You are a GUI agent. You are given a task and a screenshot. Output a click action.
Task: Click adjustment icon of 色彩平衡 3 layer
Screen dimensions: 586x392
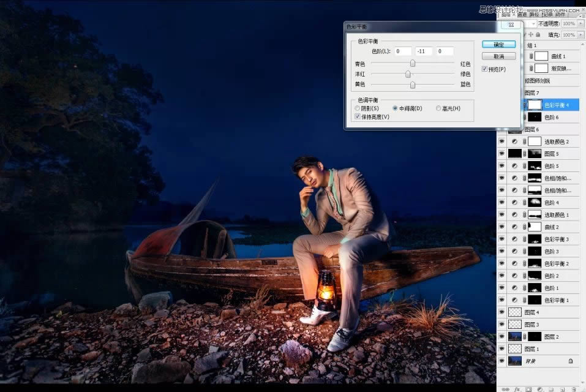tap(514, 239)
